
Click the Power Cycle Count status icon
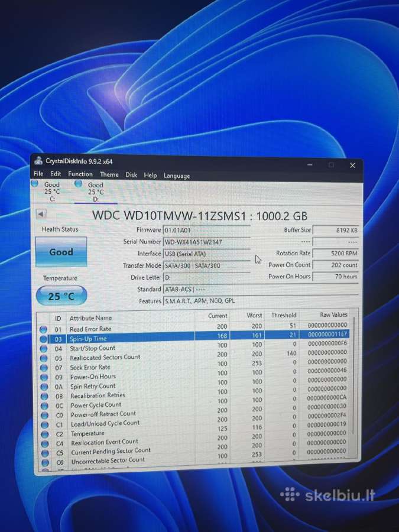[44, 406]
